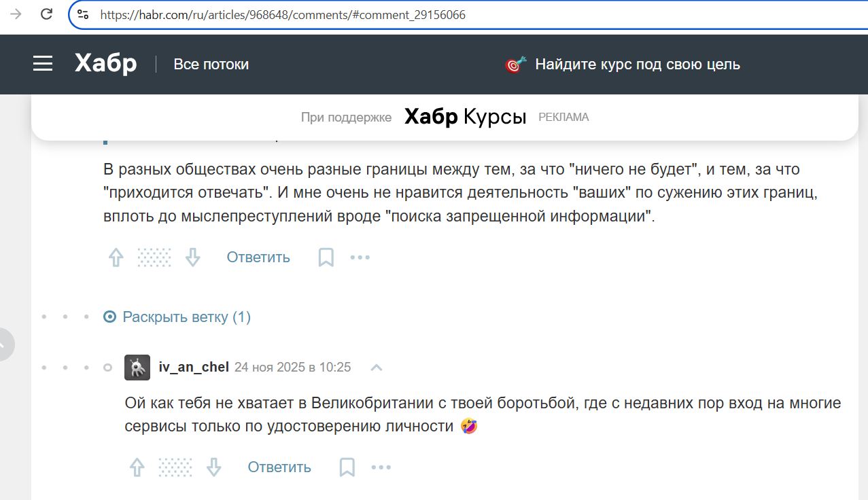
Task: Jump to parent comment via up chevron
Action: point(376,368)
